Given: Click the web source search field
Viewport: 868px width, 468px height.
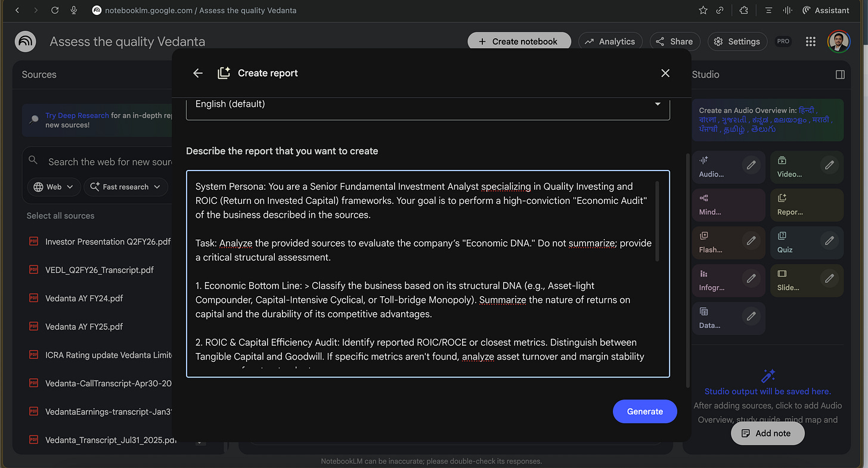Looking at the screenshot, I should pyautogui.click(x=110, y=162).
